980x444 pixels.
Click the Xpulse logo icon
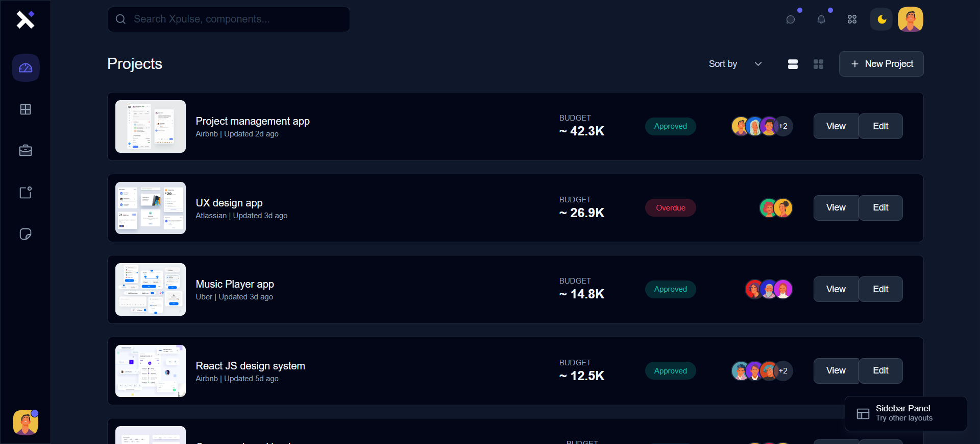tap(25, 19)
